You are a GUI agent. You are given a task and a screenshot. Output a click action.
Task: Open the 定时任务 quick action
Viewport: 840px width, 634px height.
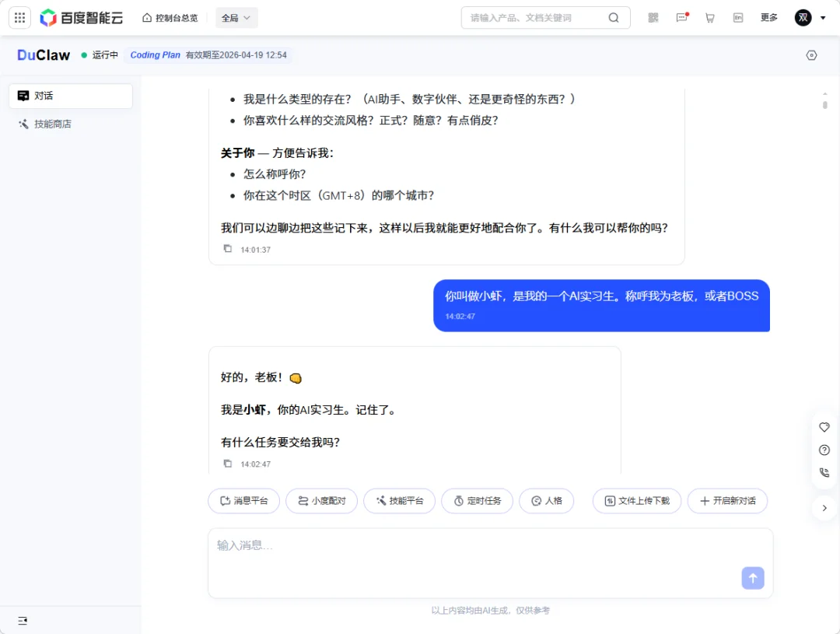477,501
